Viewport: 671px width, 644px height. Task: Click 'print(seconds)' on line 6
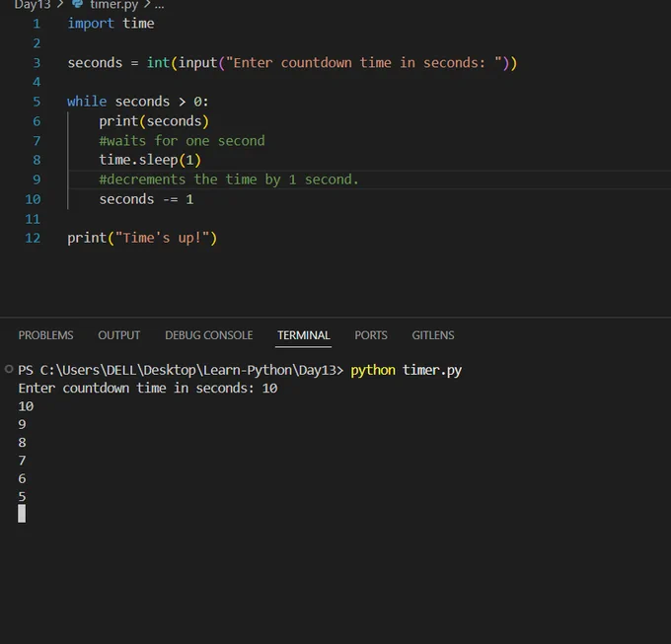(x=154, y=121)
